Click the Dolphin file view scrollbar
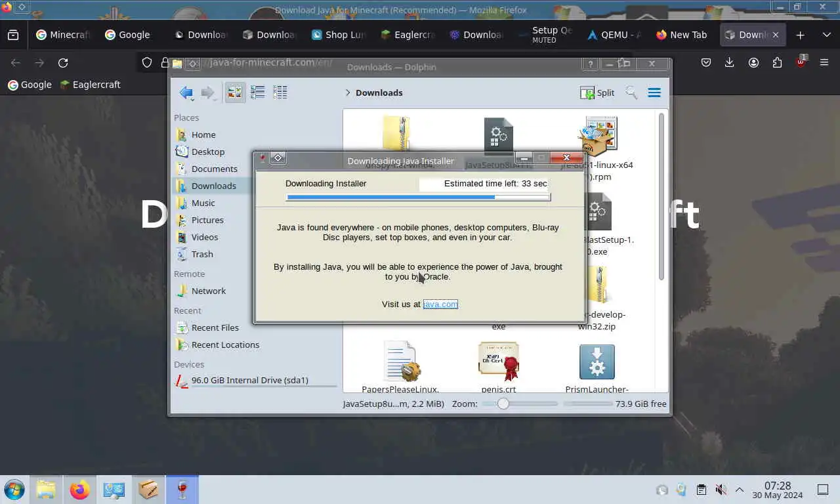Viewport: 840px width, 504px height. tap(661, 197)
